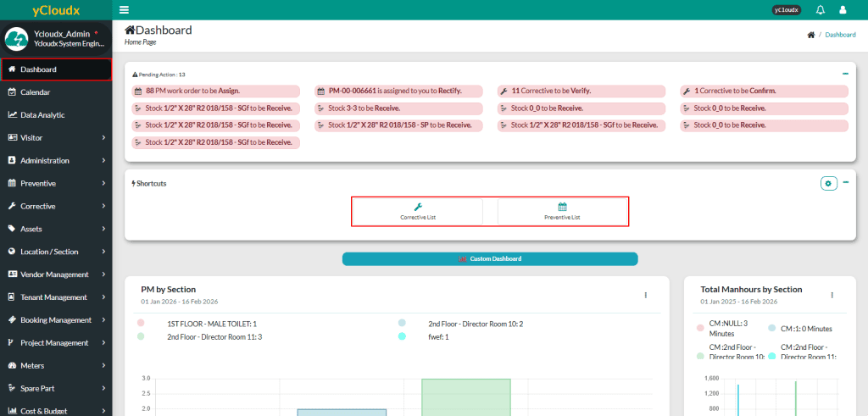Open the notifications bell icon

click(x=820, y=10)
